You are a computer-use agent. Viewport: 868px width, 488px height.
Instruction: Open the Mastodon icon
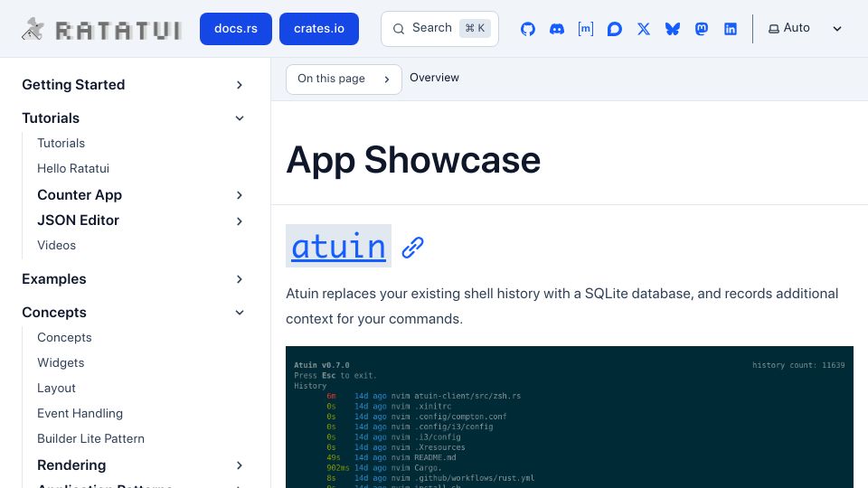702,29
